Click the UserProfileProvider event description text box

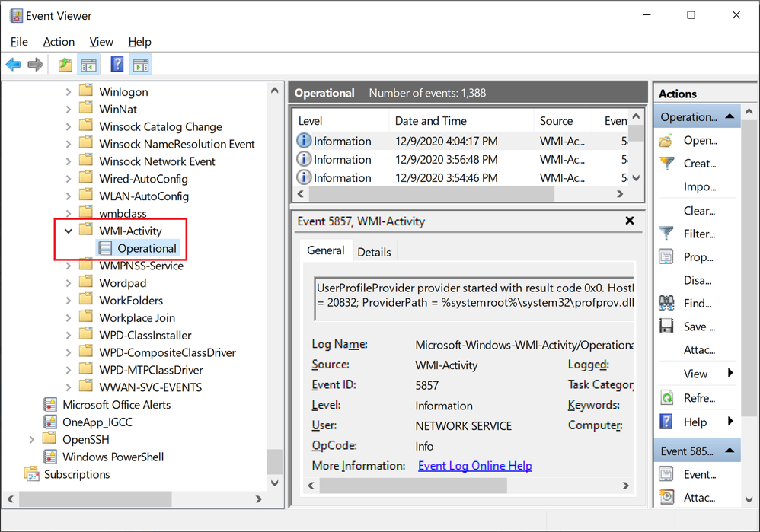click(x=474, y=298)
